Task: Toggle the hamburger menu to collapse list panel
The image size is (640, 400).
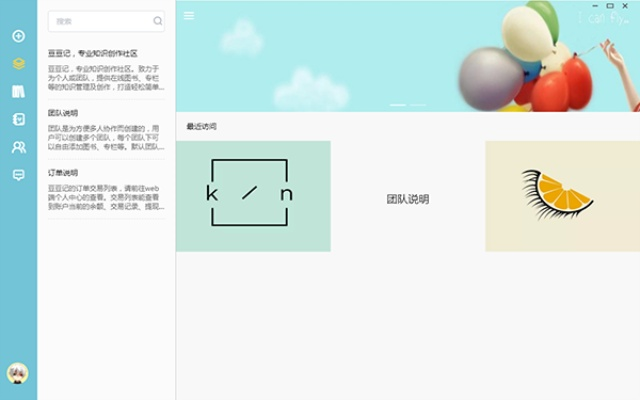Action: (189, 15)
